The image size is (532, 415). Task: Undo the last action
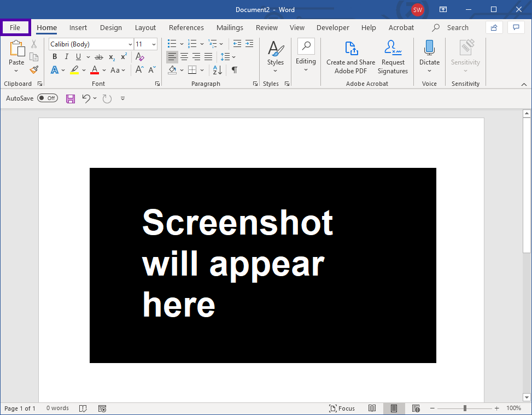tap(86, 99)
